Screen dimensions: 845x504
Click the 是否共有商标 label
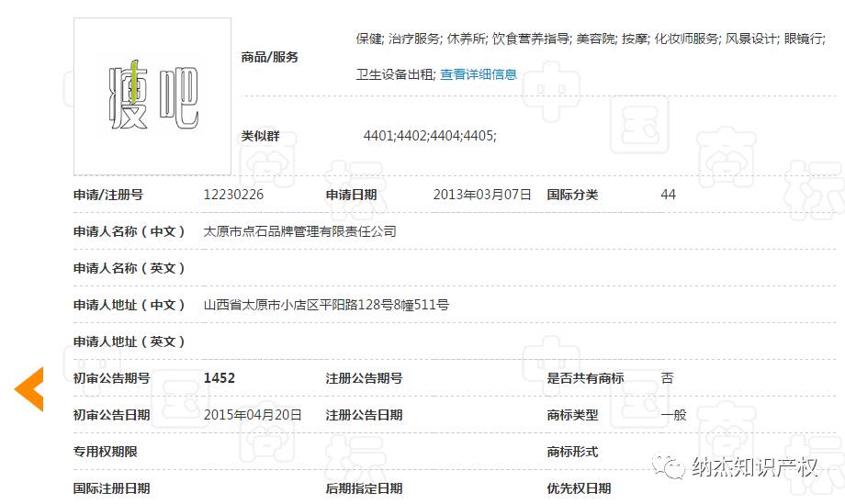pyautogui.click(x=585, y=378)
